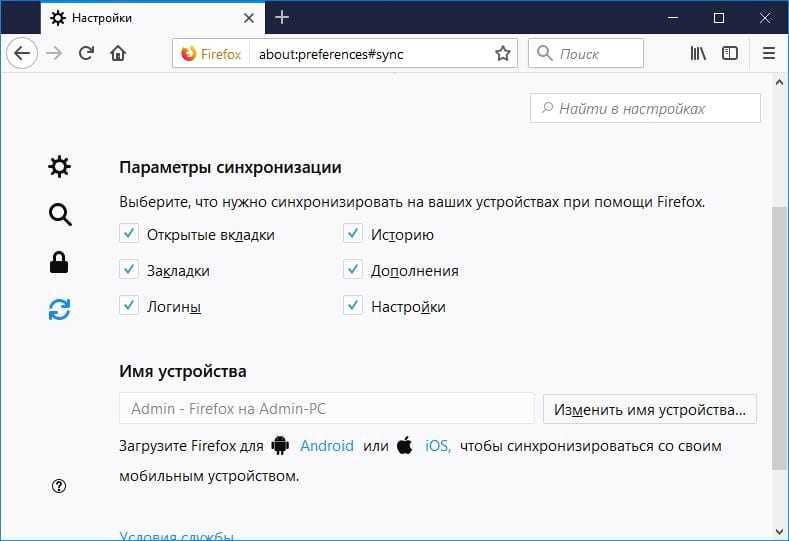The width and height of the screenshot is (789, 541).
Task: Toggle the Дополнения checkbox
Action: click(353, 270)
